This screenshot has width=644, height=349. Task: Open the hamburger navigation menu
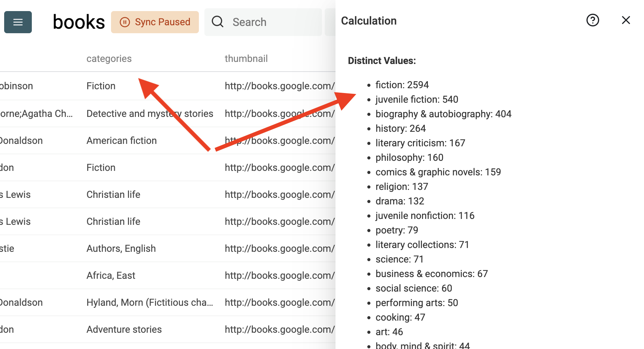click(18, 22)
